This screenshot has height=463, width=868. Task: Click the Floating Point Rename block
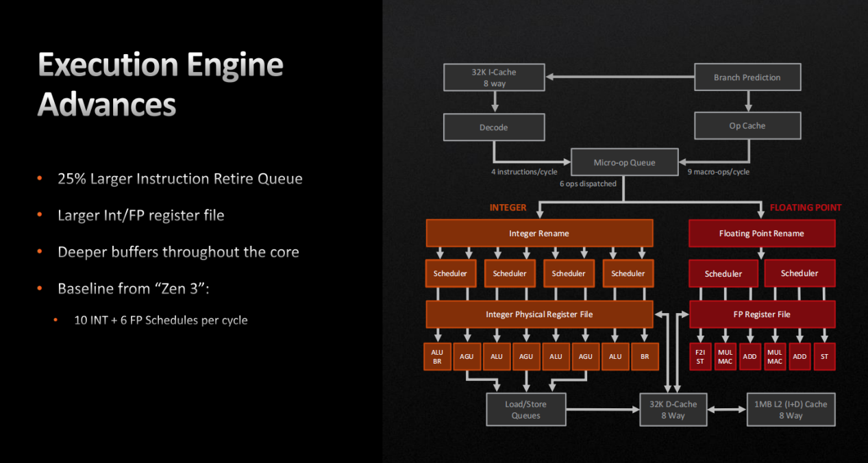click(x=761, y=234)
